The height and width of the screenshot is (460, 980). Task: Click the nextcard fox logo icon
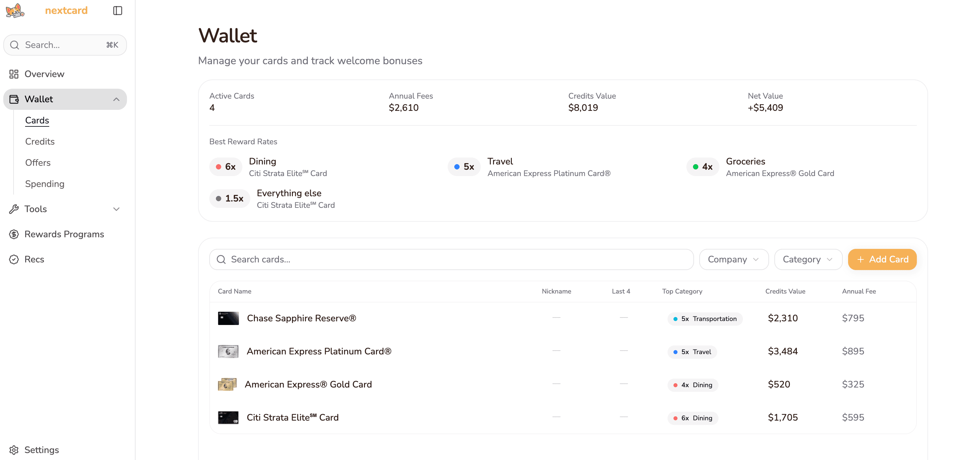tap(15, 10)
